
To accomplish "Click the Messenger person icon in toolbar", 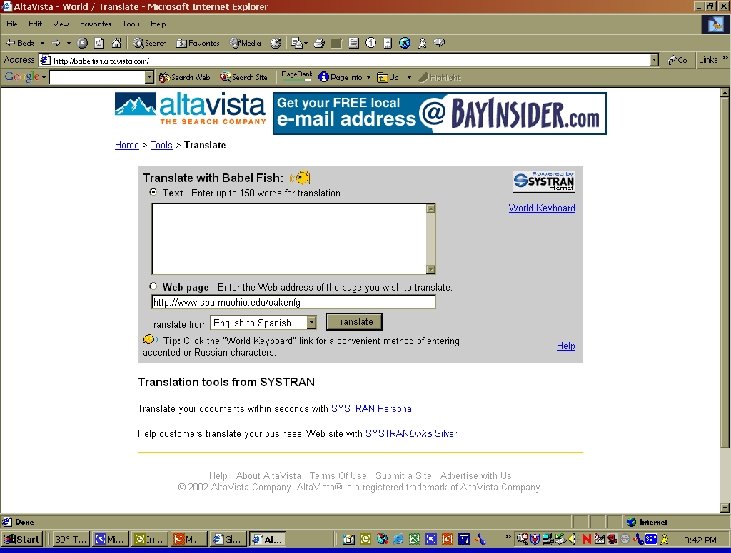I will coord(422,43).
